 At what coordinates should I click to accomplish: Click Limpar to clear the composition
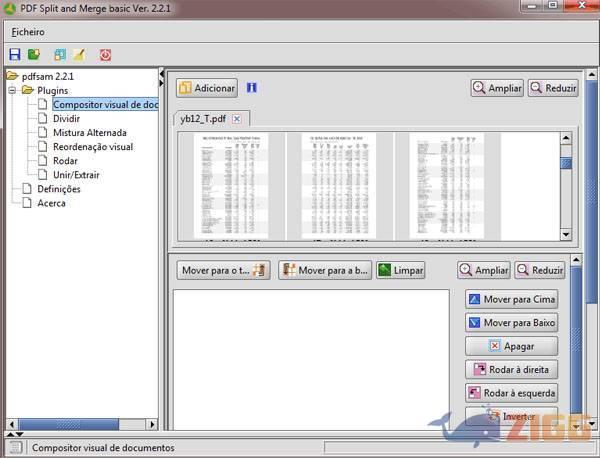tap(401, 270)
